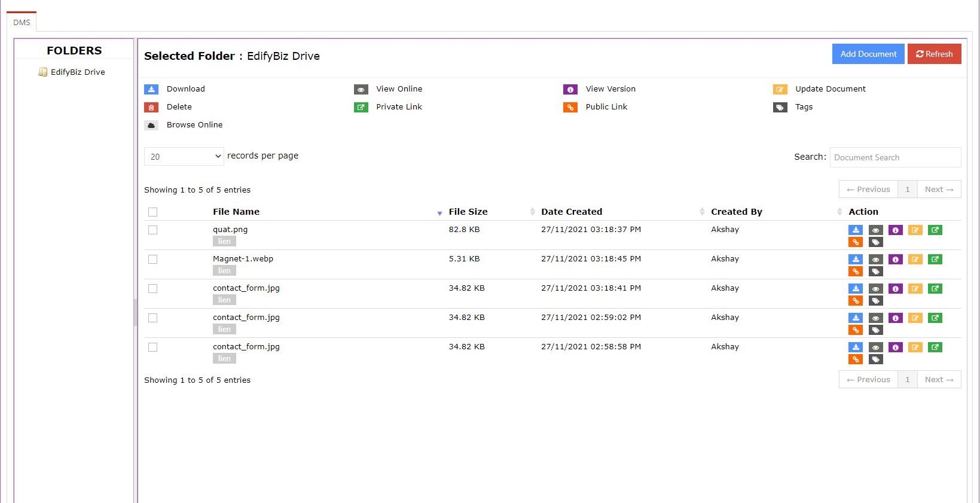Click Next in pagination below the table
The image size is (980, 503).
point(939,379)
